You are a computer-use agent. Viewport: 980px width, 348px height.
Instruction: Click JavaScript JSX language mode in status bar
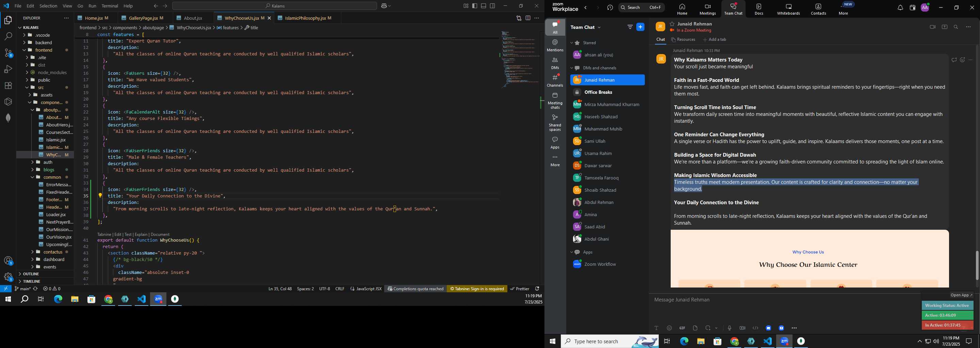(366, 289)
